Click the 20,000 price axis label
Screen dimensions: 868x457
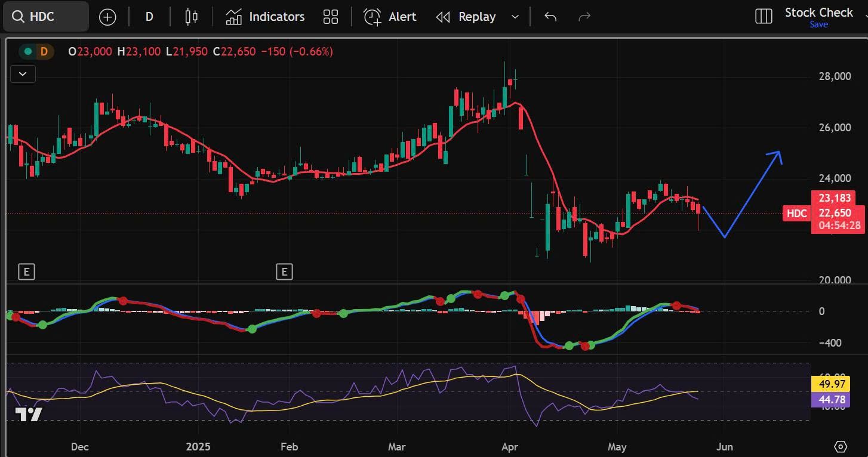[834, 280]
